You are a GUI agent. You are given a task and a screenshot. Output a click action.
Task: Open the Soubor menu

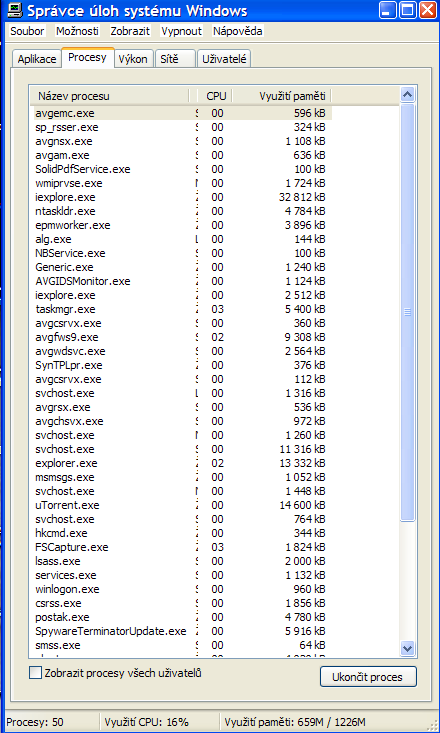(28, 31)
